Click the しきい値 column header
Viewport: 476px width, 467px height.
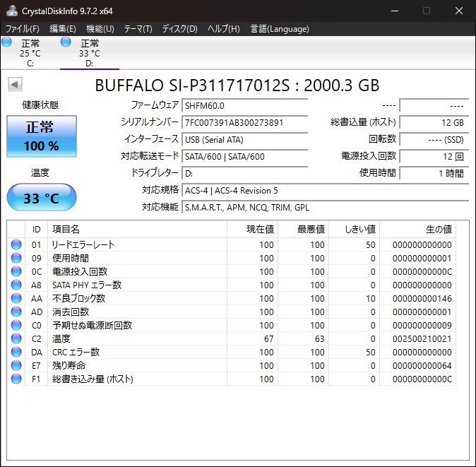[355, 229]
